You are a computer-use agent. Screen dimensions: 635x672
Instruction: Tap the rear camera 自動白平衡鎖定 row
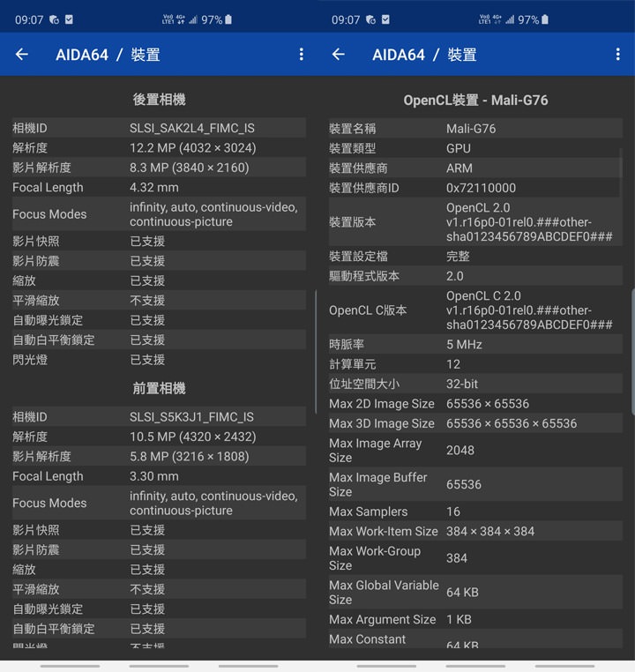click(159, 340)
